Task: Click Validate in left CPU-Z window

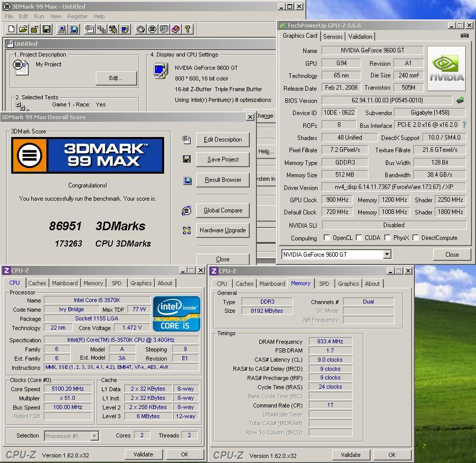Action: coord(143,454)
